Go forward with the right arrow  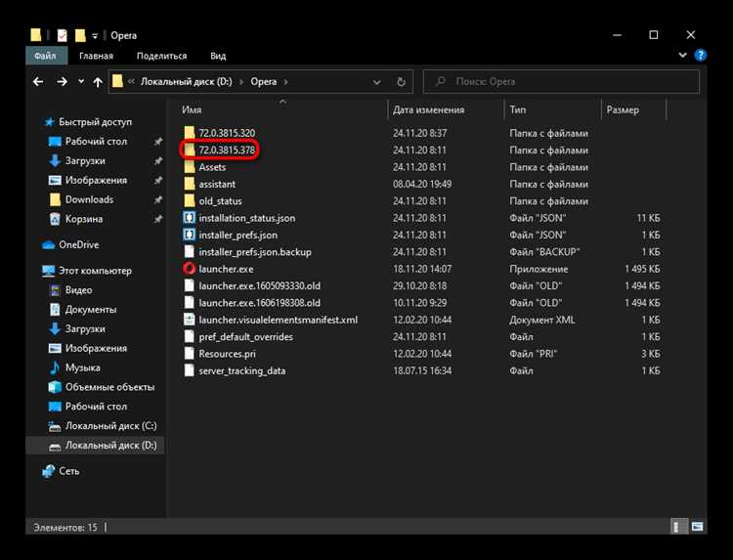coord(62,82)
